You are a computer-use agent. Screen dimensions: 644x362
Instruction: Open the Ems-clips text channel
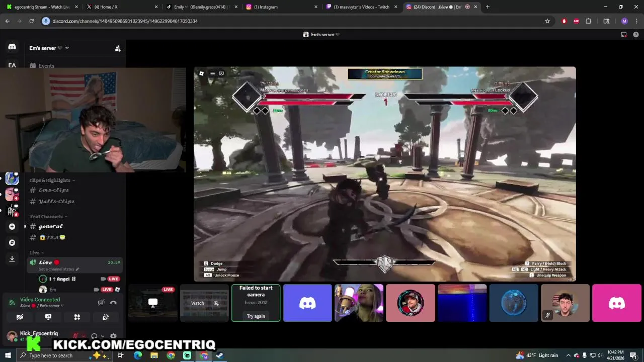pyautogui.click(x=75, y=190)
